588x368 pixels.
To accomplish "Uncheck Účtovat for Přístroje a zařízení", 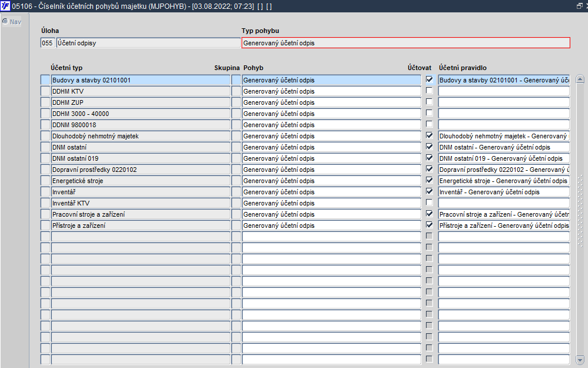I will pyautogui.click(x=430, y=225).
